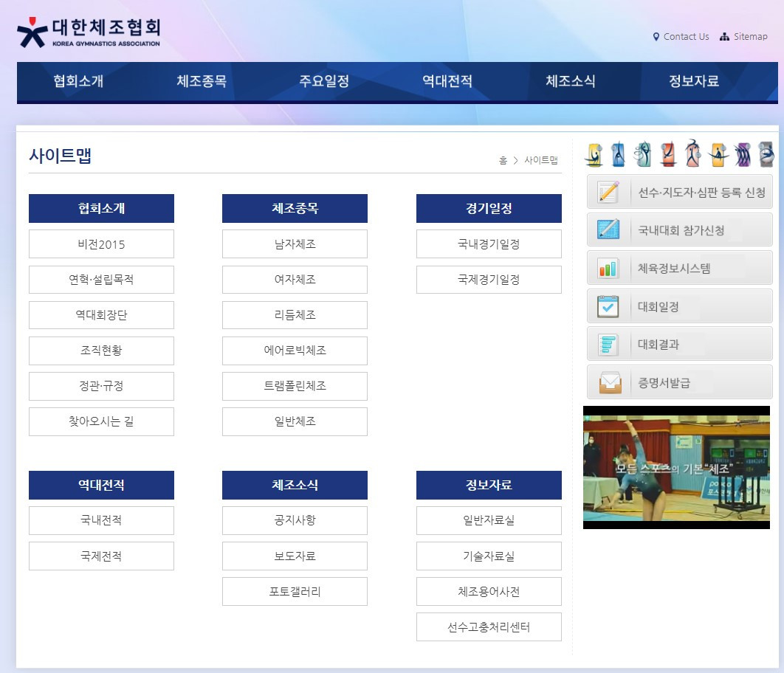Click the location pin icon near Contact Us

pos(656,36)
